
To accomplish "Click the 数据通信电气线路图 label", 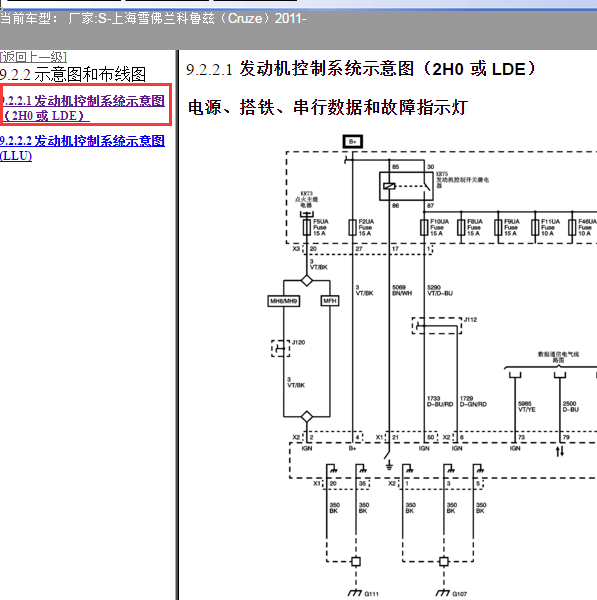I will pos(558,357).
